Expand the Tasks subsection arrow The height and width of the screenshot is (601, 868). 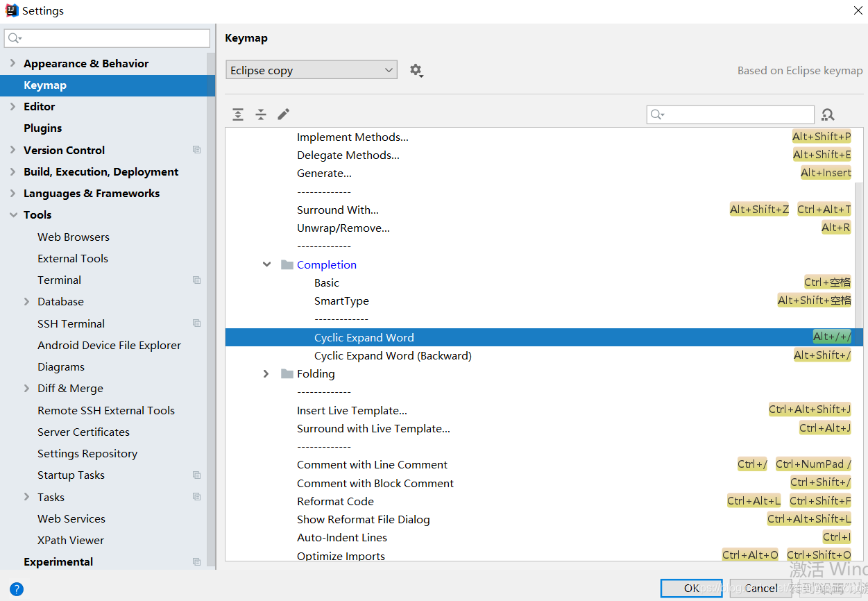click(x=26, y=497)
